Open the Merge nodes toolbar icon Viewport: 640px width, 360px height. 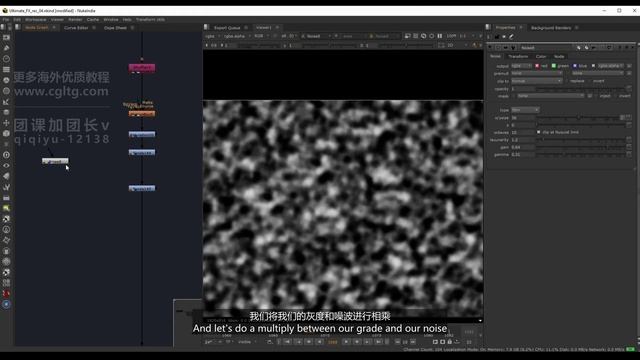click(6, 112)
